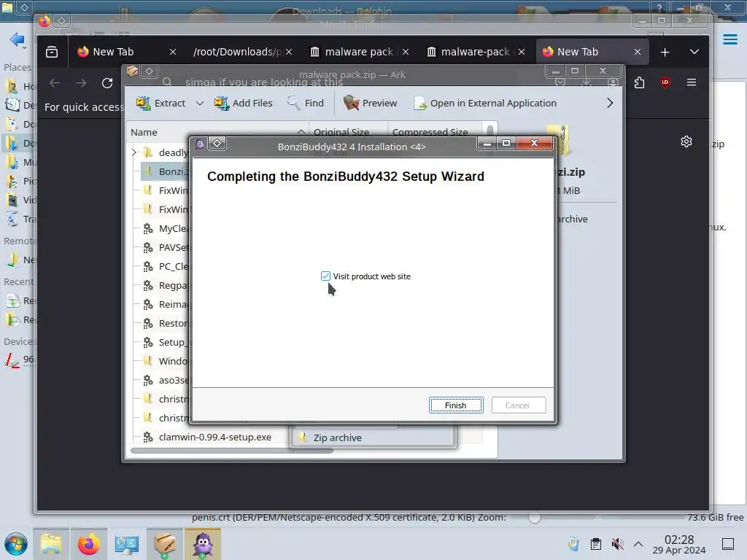Open the BonziBuddy installer window menu icon
This screenshot has width=747, height=560.
[x=200, y=144]
